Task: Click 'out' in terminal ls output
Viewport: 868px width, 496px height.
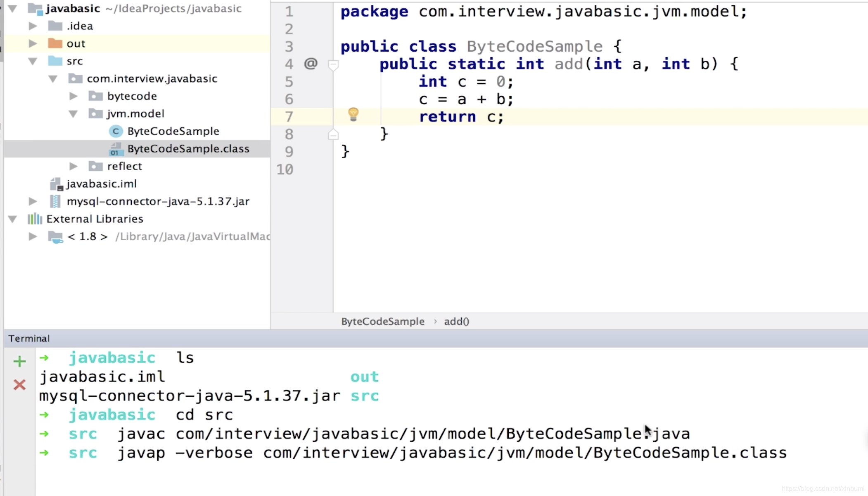Action: tap(364, 377)
